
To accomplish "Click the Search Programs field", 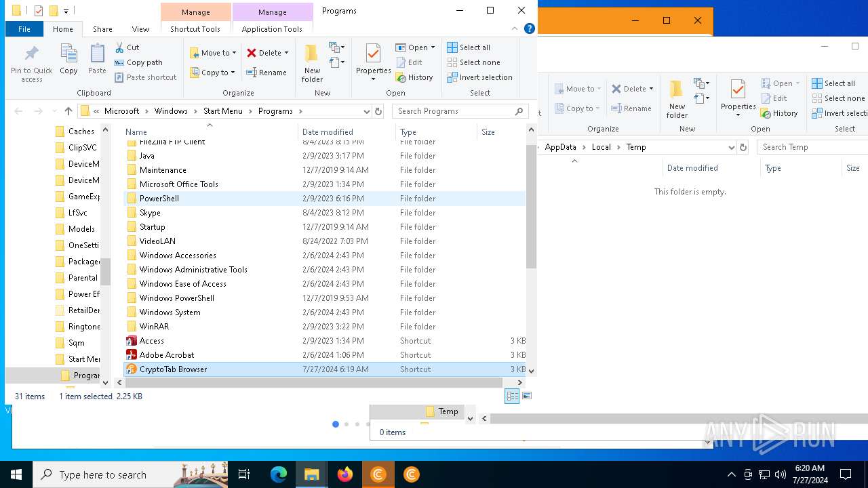I will [460, 111].
